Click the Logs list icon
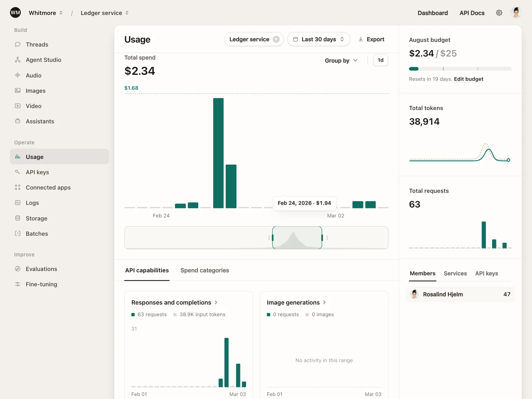This screenshot has width=532, height=399. coord(18,203)
